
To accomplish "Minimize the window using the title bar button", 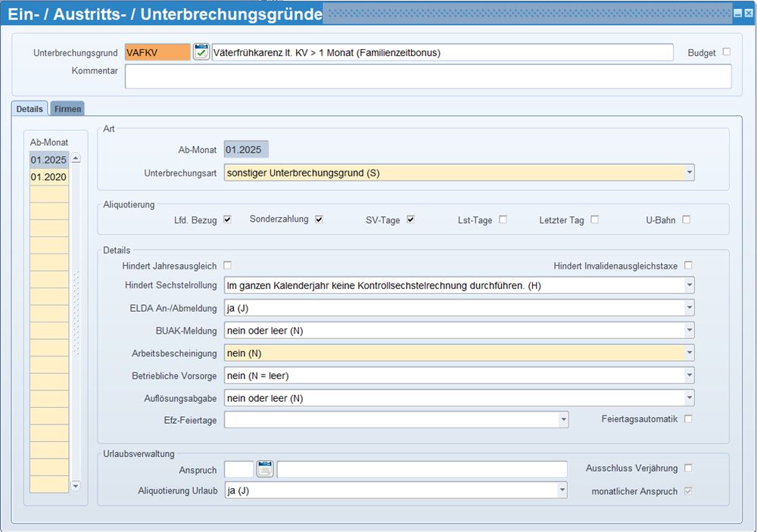I will 737,14.
